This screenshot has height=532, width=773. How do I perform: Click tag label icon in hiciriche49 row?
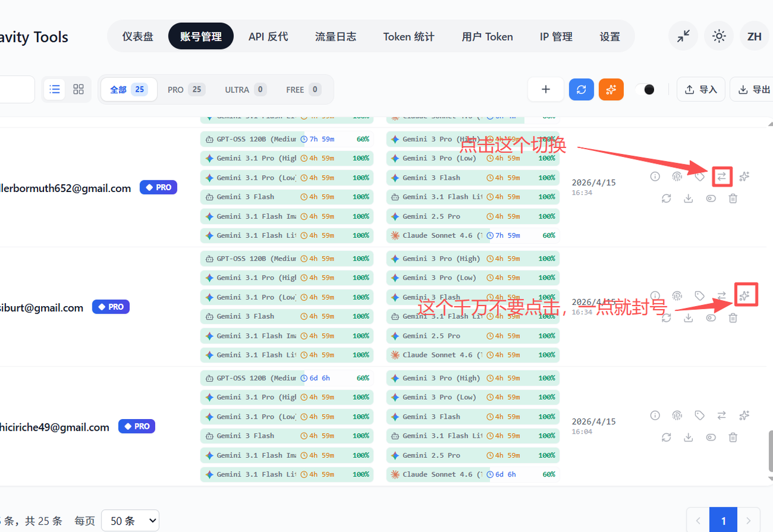pyautogui.click(x=699, y=415)
